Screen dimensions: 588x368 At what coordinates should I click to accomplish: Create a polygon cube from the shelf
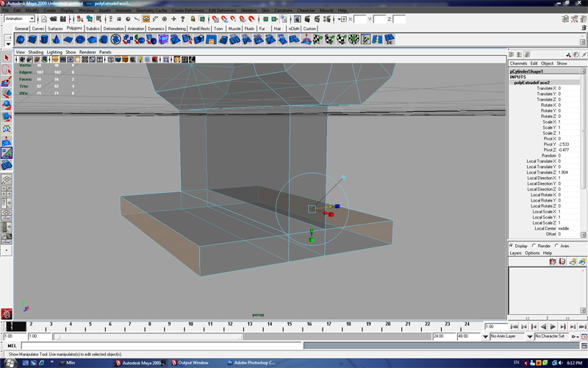(33, 39)
